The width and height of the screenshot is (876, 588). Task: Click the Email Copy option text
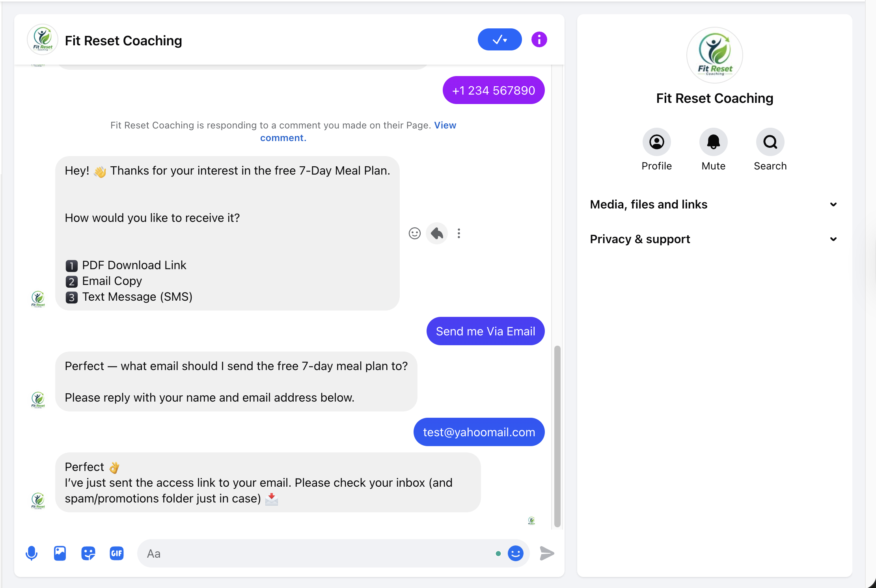[112, 281]
